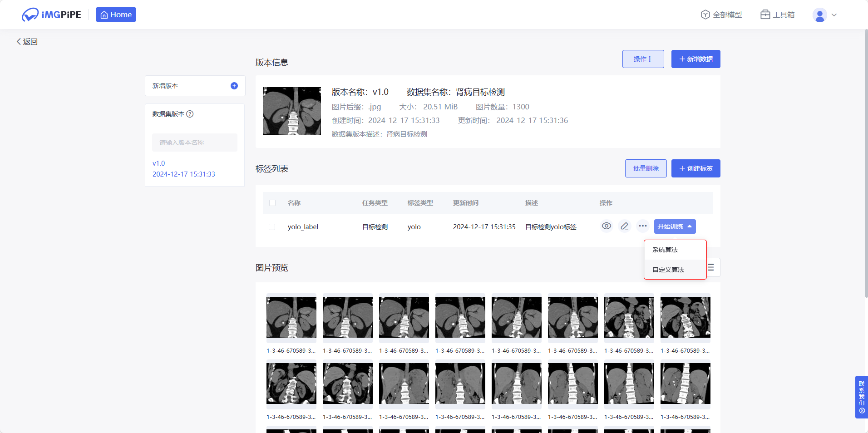Screen dimensions: 868x433
Task: Open first image thumbnail in second preview row
Action: (x=291, y=384)
